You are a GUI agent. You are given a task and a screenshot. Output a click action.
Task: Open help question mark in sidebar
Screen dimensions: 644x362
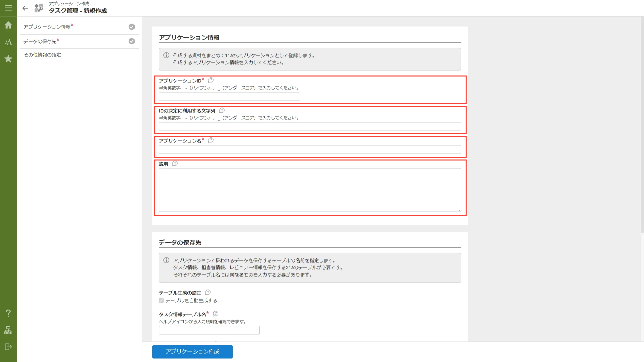[8, 313]
